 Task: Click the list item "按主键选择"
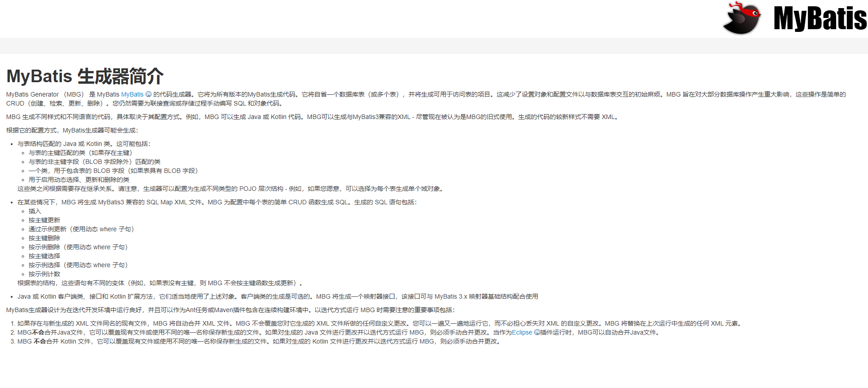44,256
